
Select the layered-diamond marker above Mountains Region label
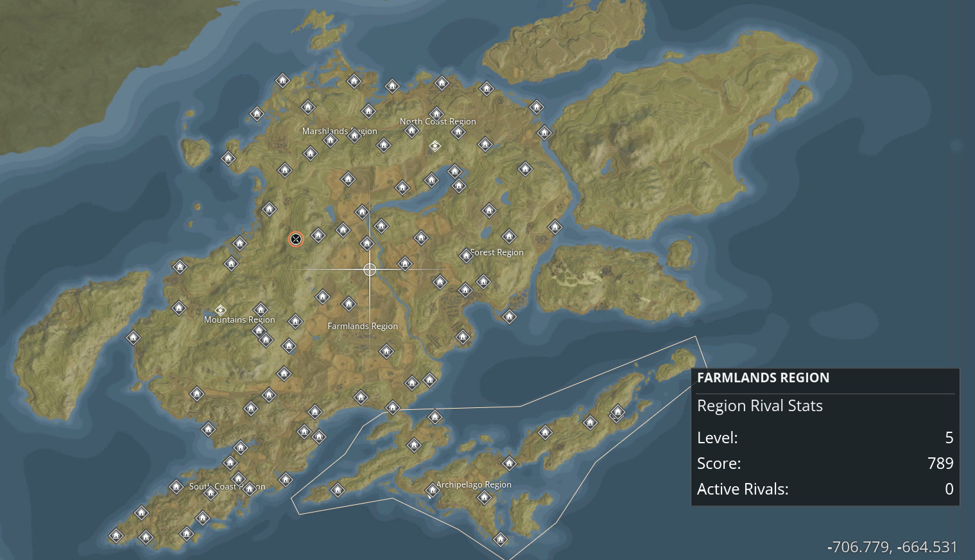[221, 310]
